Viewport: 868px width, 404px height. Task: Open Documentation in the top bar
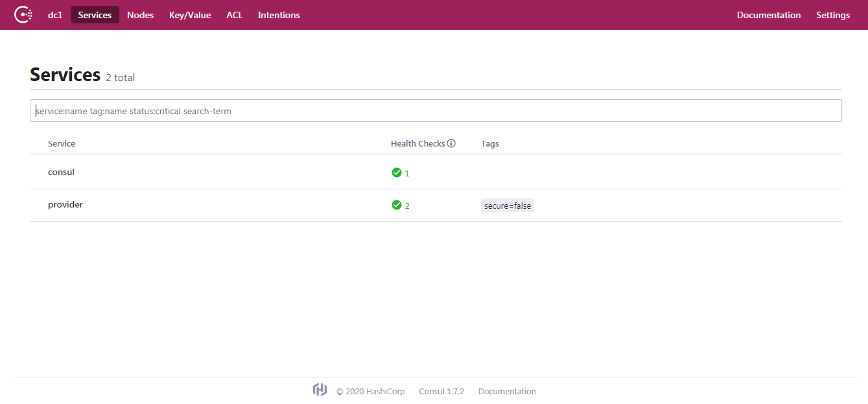pyautogui.click(x=769, y=15)
